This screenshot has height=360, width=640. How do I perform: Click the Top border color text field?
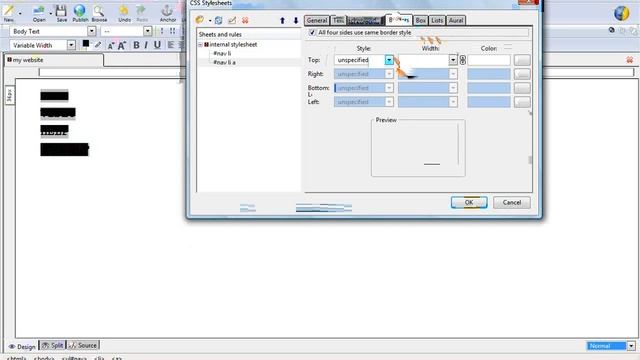point(489,60)
